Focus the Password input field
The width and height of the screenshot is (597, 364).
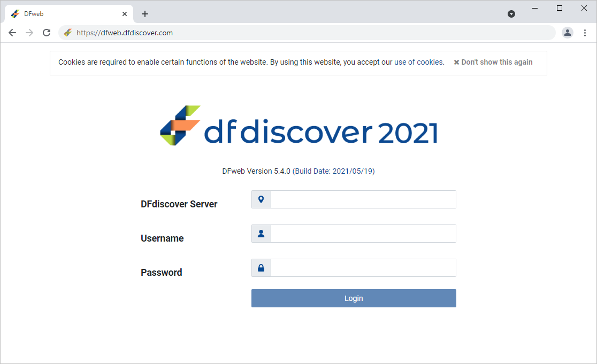(363, 268)
